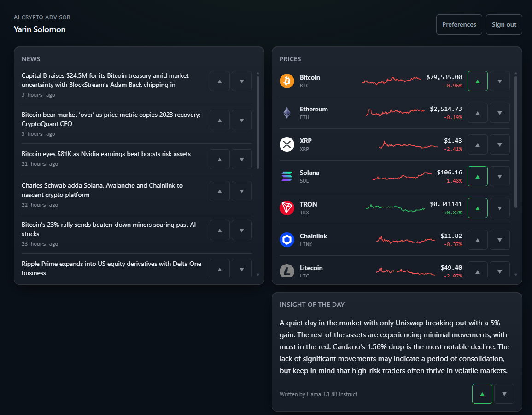Click the XRP coin logo
The height and width of the screenshot is (415, 532).
286,144
